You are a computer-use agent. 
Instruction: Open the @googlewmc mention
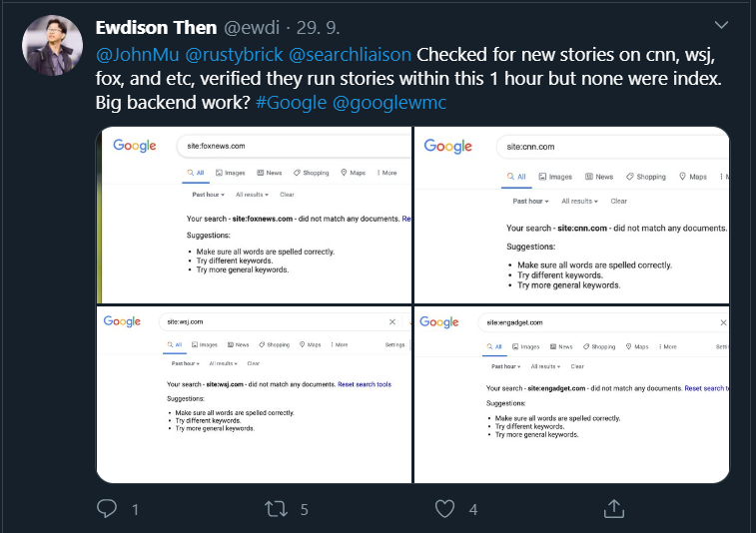[389, 103]
